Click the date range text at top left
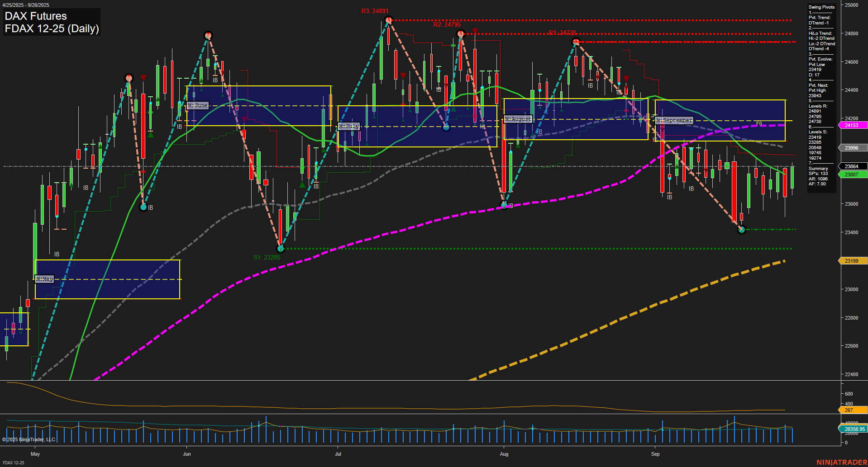The width and height of the screenshot is (868, 467). coord(26,5)
